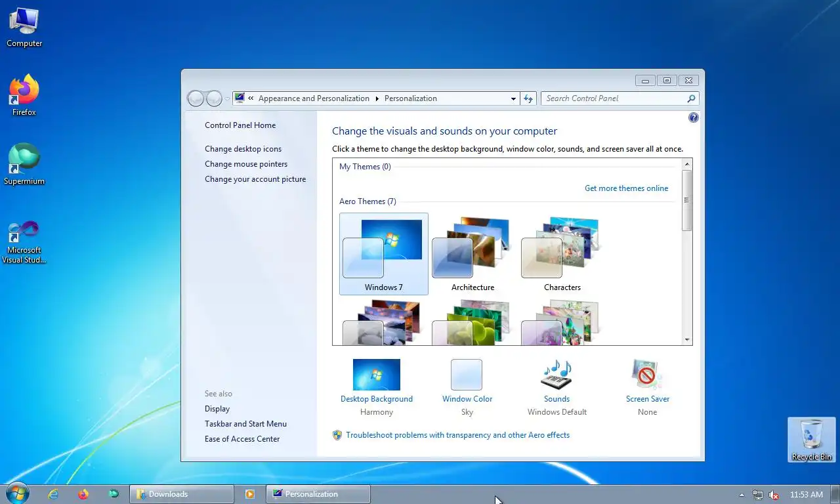Click the shield icon beside Troubleshoot link
Viewport: 840px width, 504px height.
pos(337,435)
